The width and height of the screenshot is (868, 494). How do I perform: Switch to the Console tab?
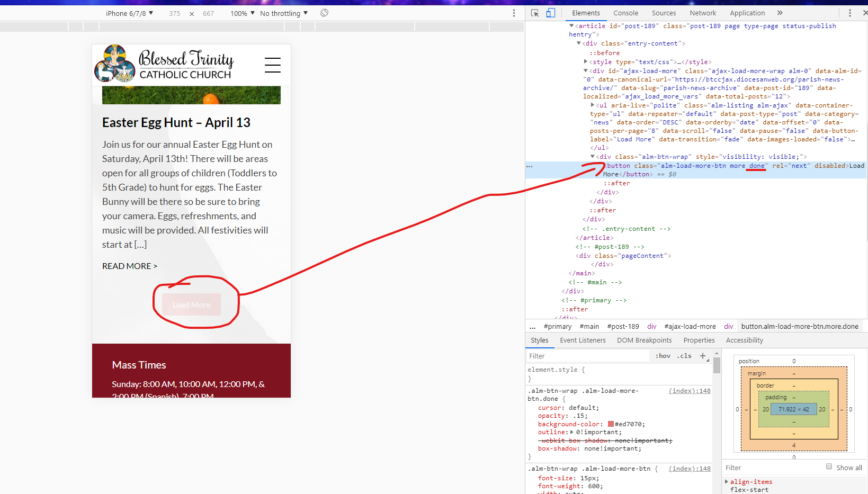tap(625, 13)
